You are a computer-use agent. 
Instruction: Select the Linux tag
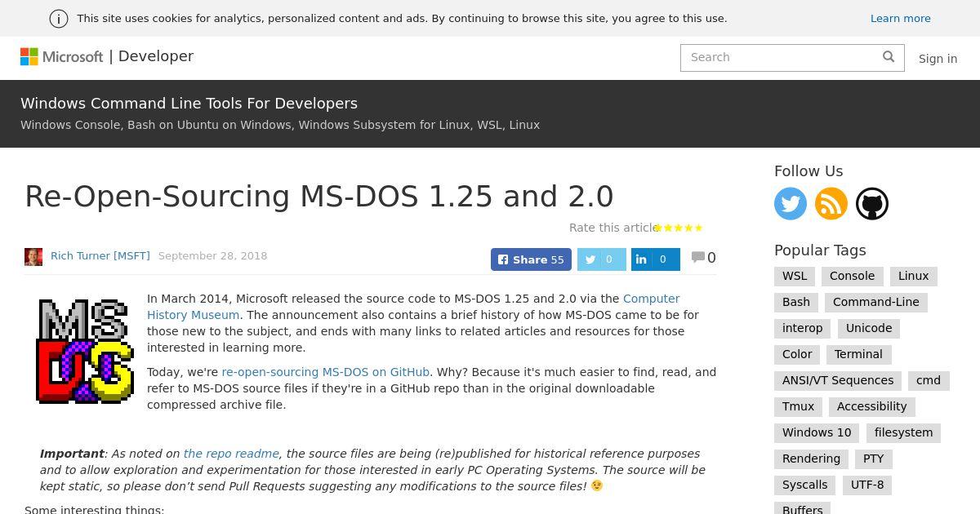(913, 277)
